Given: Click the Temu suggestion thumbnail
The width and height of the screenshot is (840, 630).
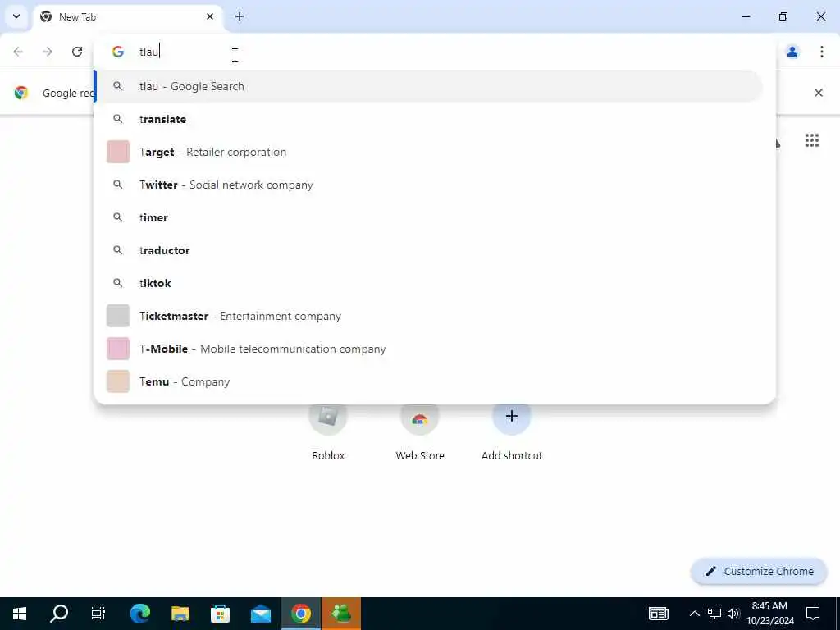Looking at the screenshot, I should point(118,381).
